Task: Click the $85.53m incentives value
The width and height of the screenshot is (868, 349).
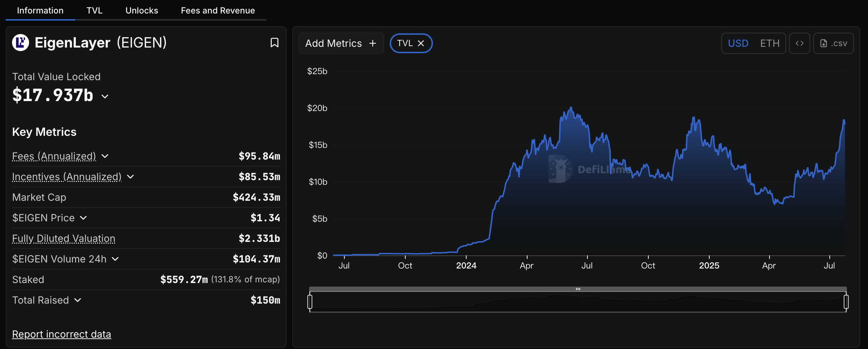Action: [x=259, y=177]
